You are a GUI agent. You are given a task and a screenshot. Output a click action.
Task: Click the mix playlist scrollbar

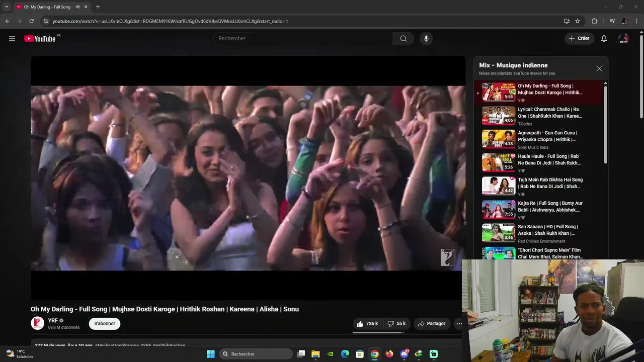pos(605,125)
